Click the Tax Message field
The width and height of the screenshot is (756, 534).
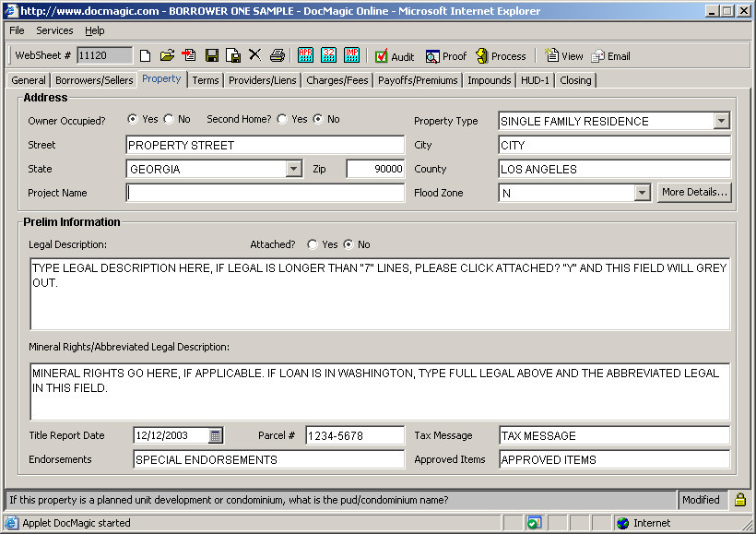coord(614,435)
